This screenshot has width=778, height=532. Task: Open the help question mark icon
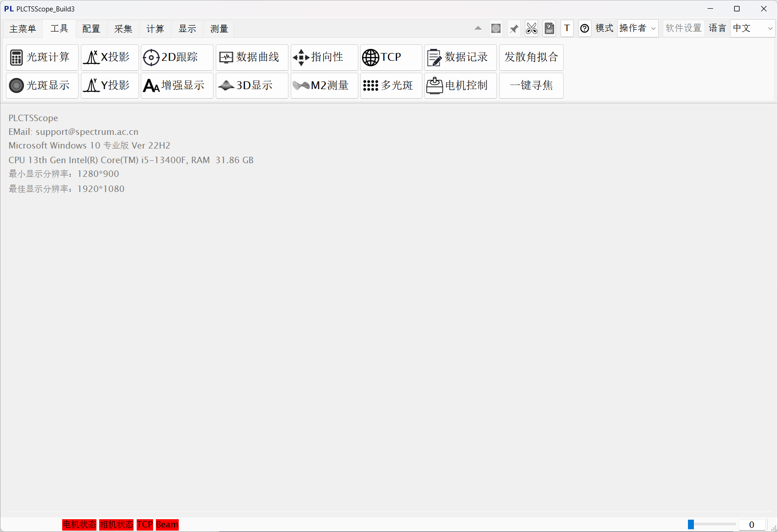coord(585,28)
